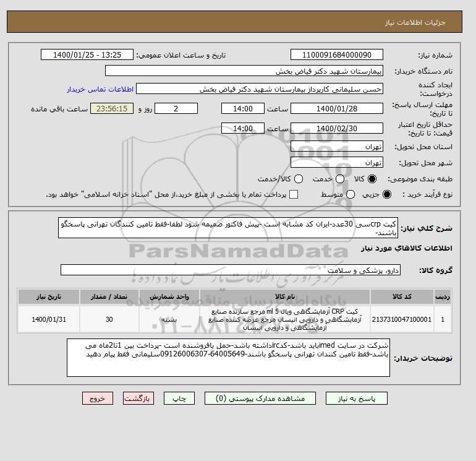Click the request creator name field

pos(260,88)
